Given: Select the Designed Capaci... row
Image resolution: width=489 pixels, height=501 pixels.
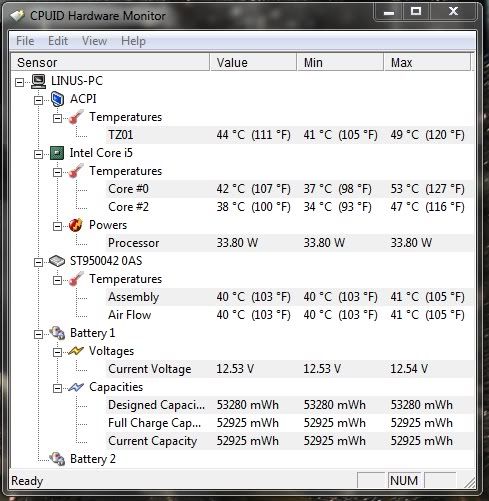Looking at the screenshot, I should pos(290,405).
